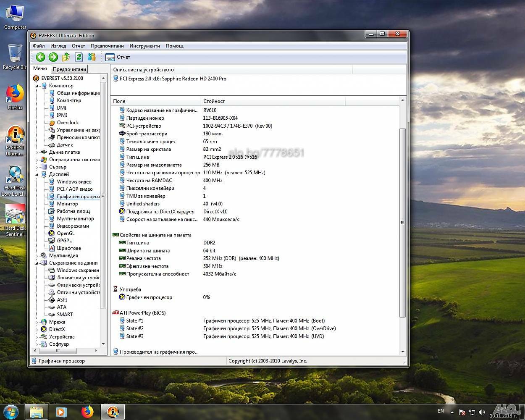This screenshot has height=420, width=525.
Task: Click the ATI PowerPlay (BIOS) logo icon
Action: click(115, 313)
